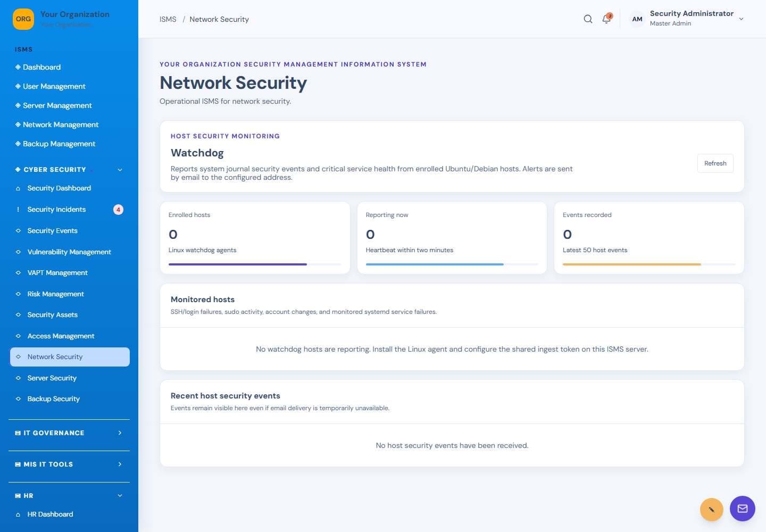
Task: Click the diamond icon beside Server Management
Action: coord(18,105)
